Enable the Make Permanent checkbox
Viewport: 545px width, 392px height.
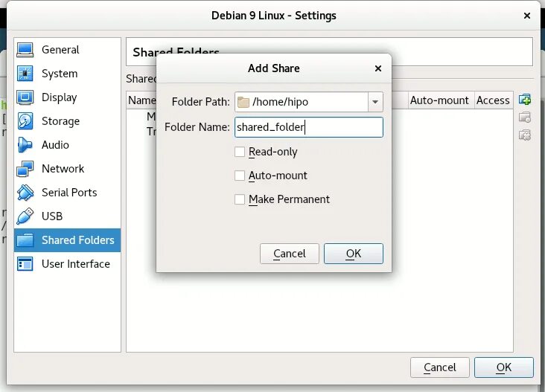(240, 199)
